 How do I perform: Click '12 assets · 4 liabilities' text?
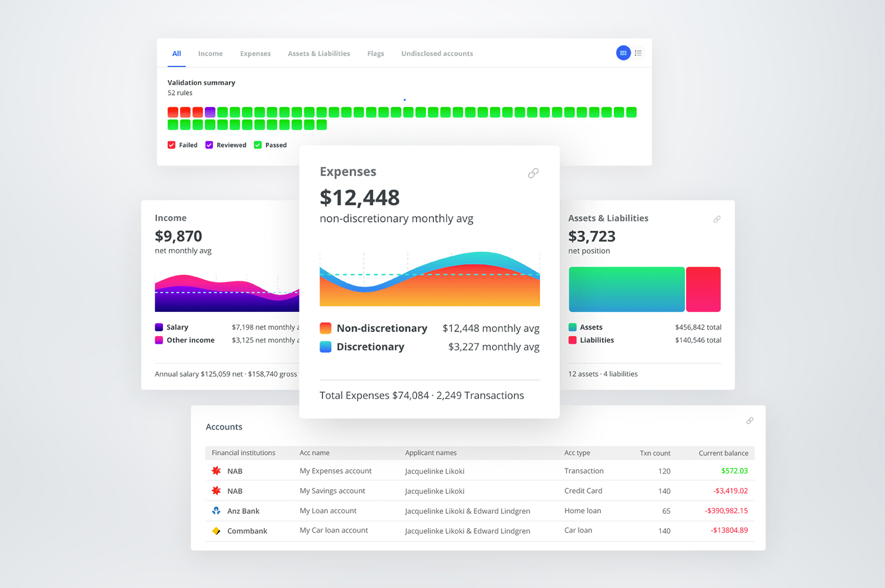coord(603,374)
